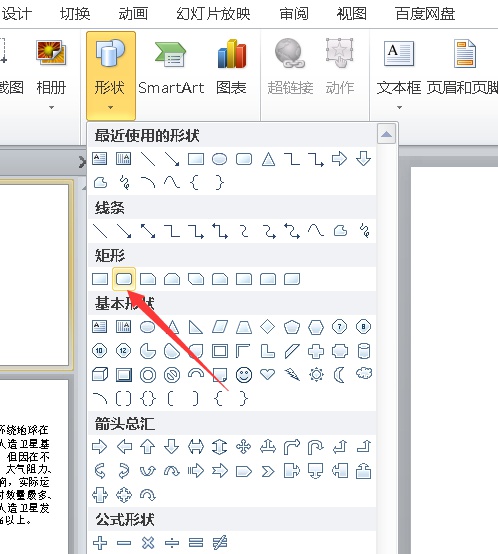The width and height of the screenshot is (498, 554).
Task: Insert a SmartArt graphic
Action: click(171, 68)
